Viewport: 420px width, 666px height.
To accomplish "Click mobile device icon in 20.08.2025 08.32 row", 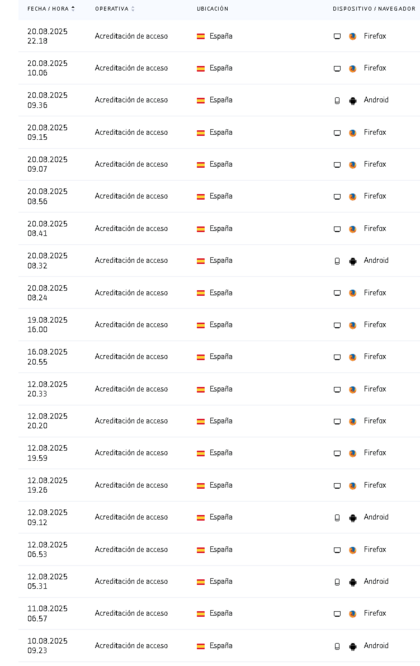I will (x=337, y=261).
